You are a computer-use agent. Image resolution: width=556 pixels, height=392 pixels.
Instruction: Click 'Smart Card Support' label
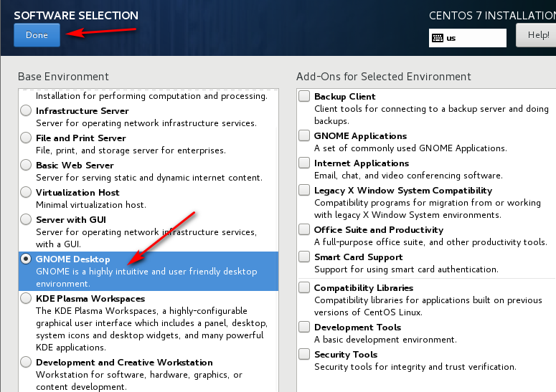359,257
